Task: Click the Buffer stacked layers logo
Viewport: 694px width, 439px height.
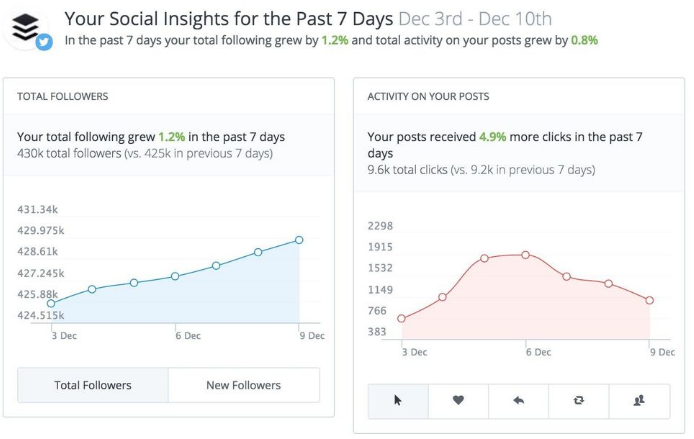Action: 23,27
